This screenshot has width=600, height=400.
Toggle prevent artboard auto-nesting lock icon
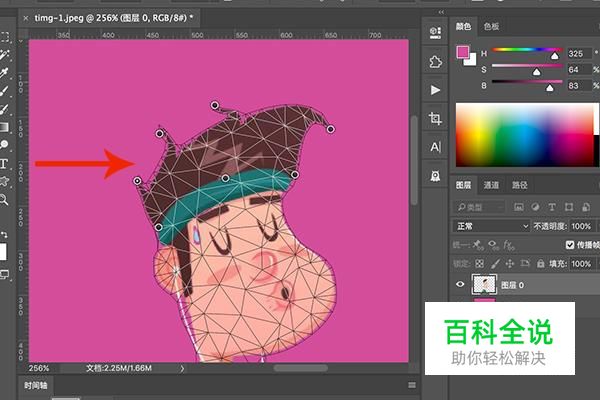coord(525,263)
